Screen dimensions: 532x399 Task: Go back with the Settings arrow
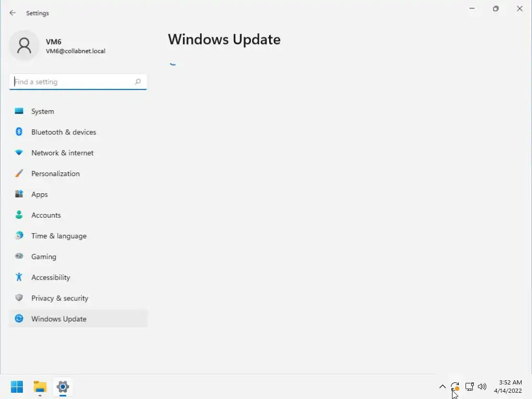(12, 13)
